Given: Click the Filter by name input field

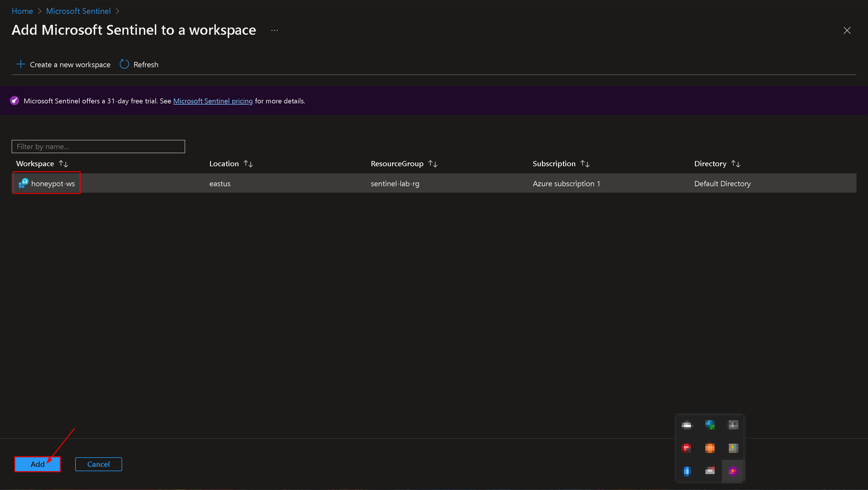Looking at the screenshot, I should click(98, 146).
